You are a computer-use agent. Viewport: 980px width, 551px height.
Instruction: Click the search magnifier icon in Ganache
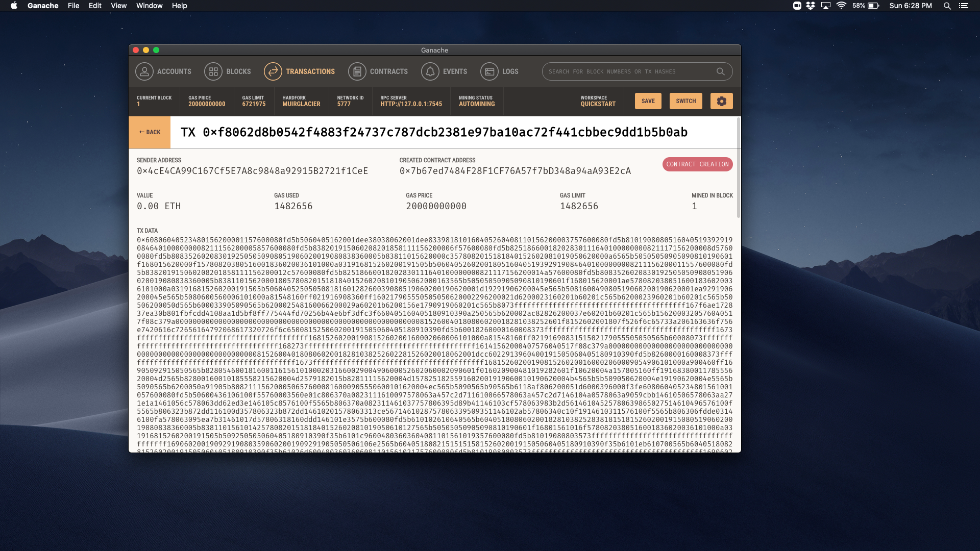pyautogui.click(x=720, y=71)
